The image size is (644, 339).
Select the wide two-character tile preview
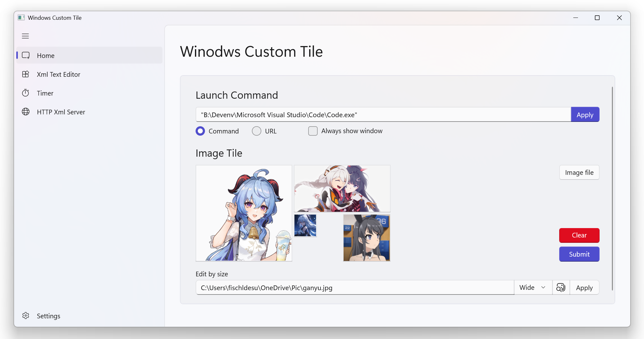pyautogui.click(x=342, y=189)
